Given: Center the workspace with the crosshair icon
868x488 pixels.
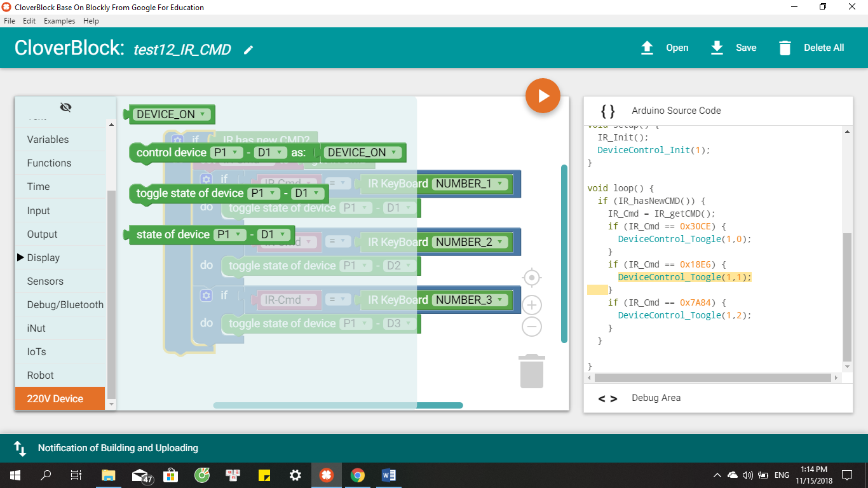Looking at the screenshot, I should click(x=532, y=278).
